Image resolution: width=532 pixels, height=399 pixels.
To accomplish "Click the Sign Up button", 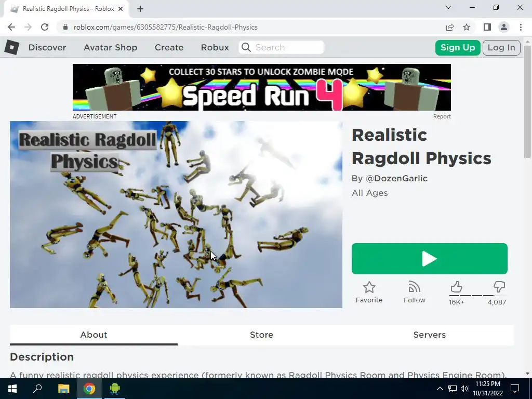I will 458,47.
